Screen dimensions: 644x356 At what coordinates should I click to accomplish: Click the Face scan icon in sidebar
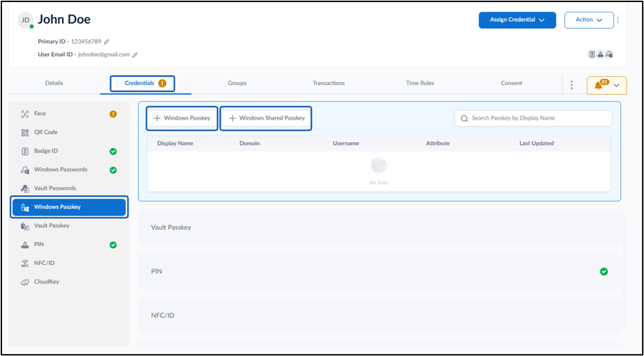25,113
